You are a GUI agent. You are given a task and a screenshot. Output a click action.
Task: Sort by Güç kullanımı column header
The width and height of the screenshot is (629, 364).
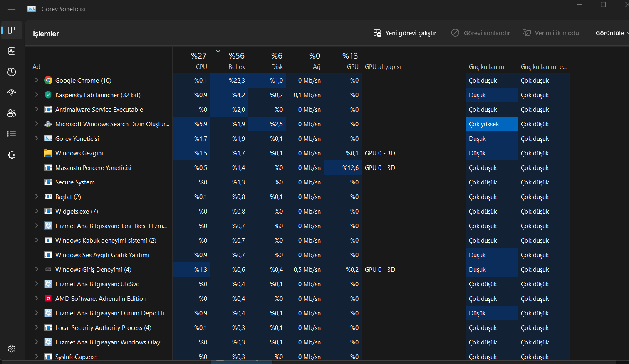point(487,66)
